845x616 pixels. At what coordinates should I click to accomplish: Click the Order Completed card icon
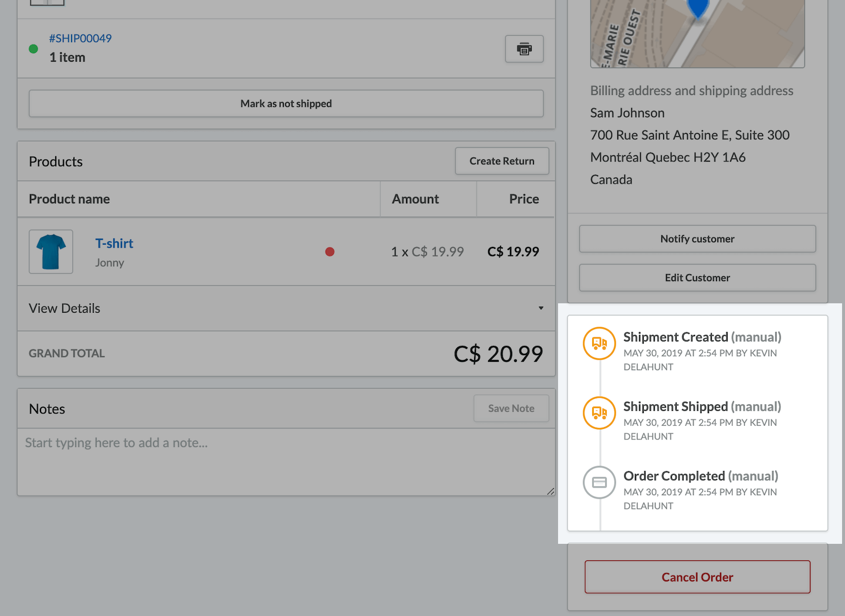pos(599,482)
